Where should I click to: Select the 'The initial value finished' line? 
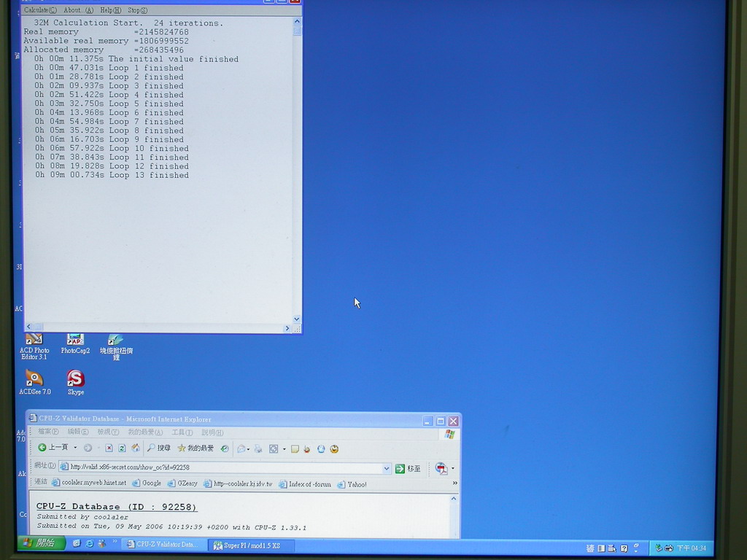coord(136,59)
